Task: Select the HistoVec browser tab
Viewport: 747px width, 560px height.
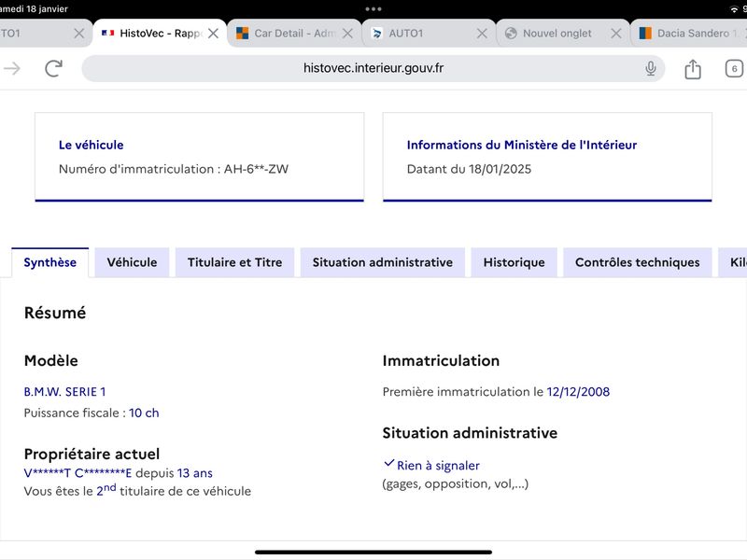Action: point(160,34)
